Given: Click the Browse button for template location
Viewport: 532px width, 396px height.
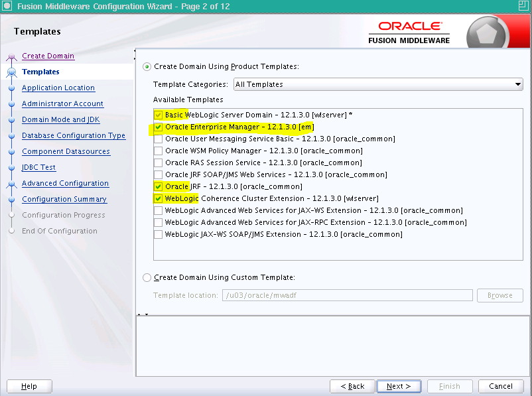Looking at the screenshot, I should pyautogui.click(x=499, y=295).
